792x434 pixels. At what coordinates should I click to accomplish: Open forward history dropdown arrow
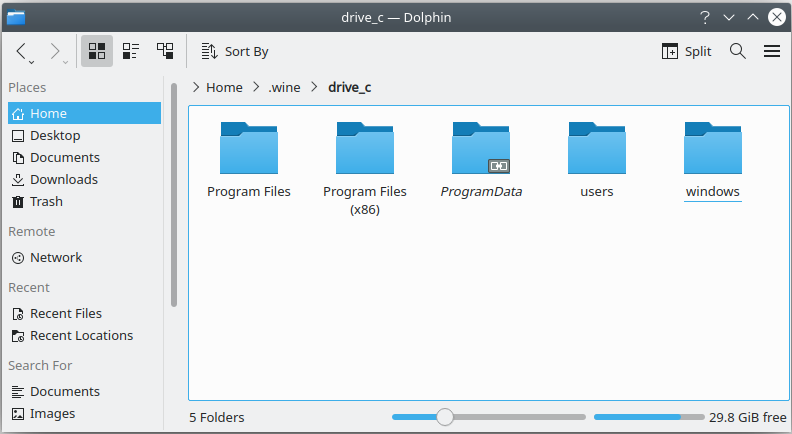pyautogui.click(x=65, y=62)
